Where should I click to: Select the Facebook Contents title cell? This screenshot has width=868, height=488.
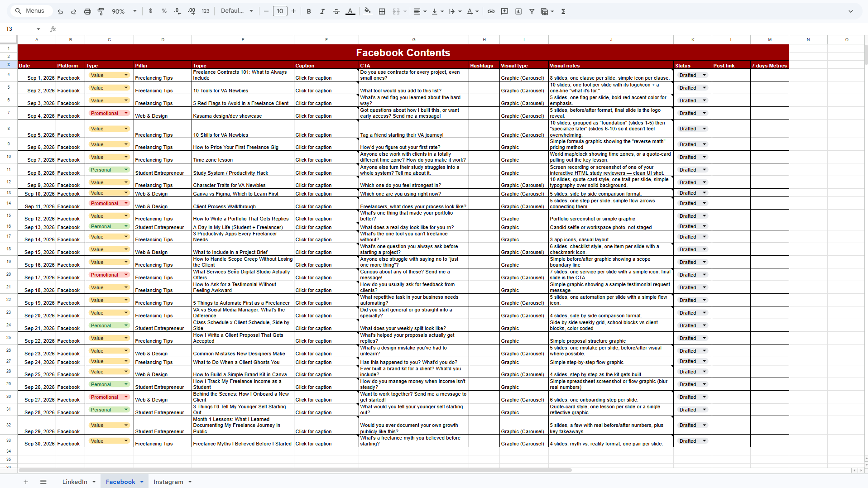click(403, 53)
